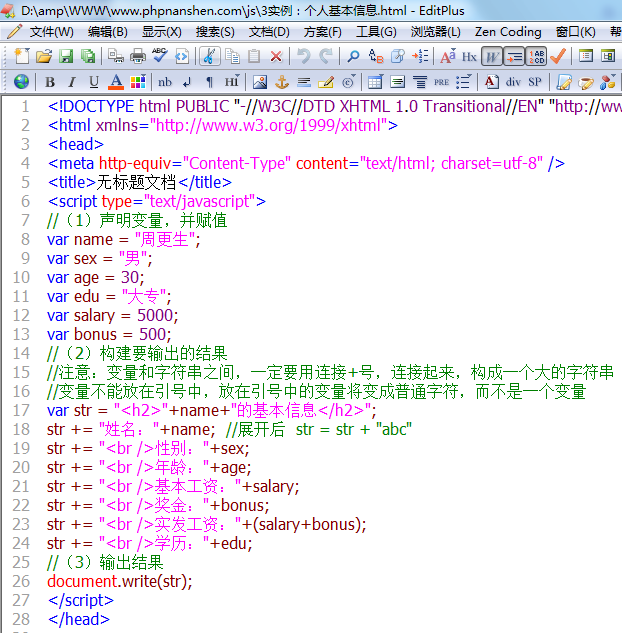Insert a table with the grid icon
The width and height of the screenshot is (622, 633).
tap(375, 82)
